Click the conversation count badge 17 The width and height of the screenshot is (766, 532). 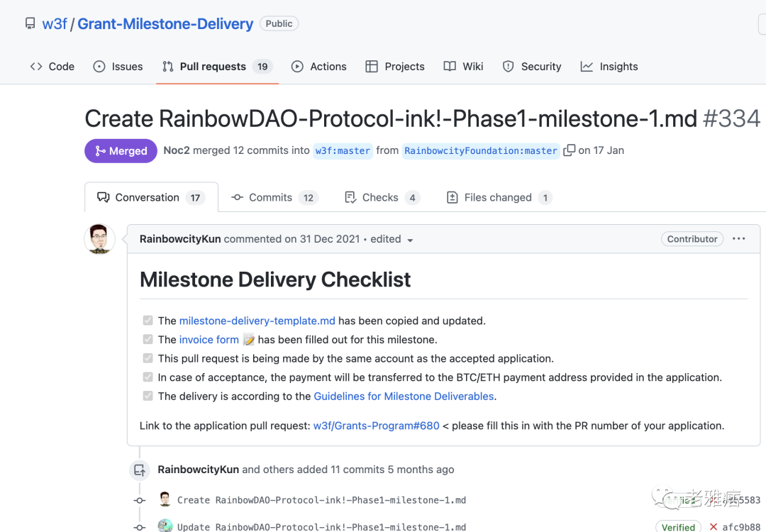click(x=196, y=197)
